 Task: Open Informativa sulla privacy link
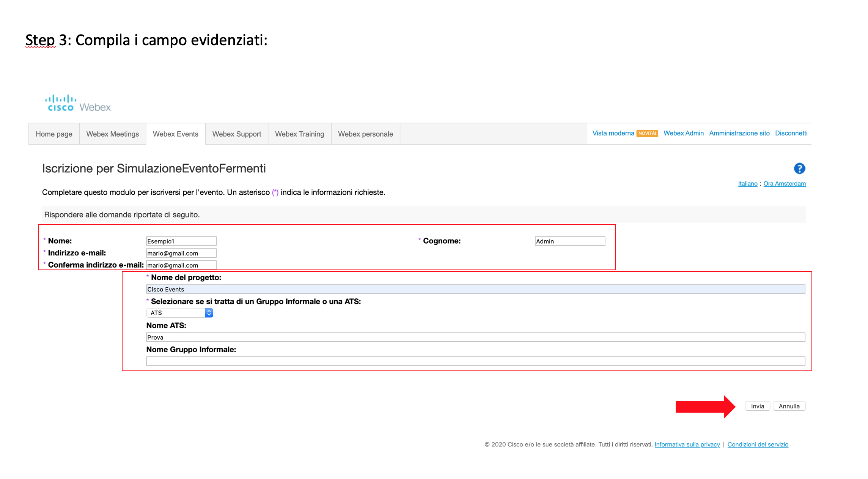[687, 444]
